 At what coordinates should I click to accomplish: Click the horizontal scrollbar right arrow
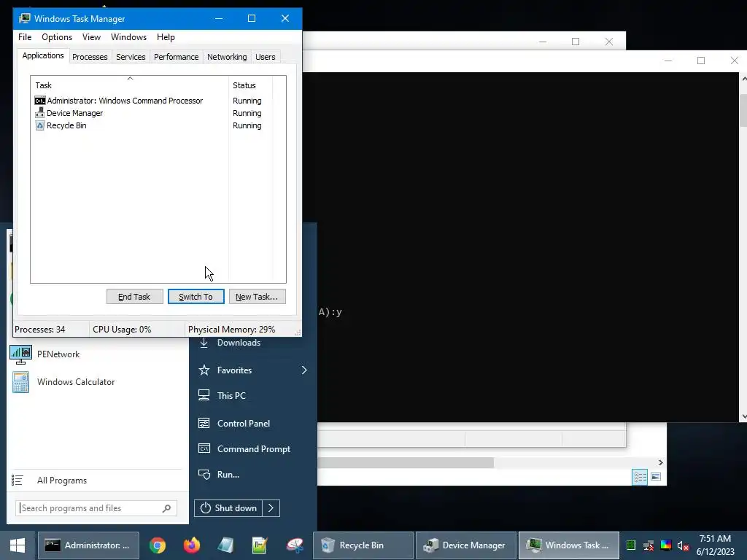pyautogui.click(x=660, y=462)
